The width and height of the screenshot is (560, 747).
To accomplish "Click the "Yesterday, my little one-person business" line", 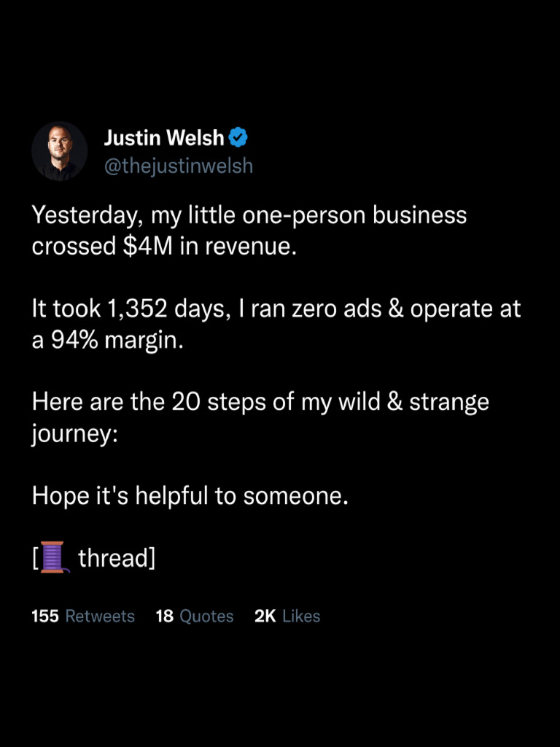I will tap(249, 216).
